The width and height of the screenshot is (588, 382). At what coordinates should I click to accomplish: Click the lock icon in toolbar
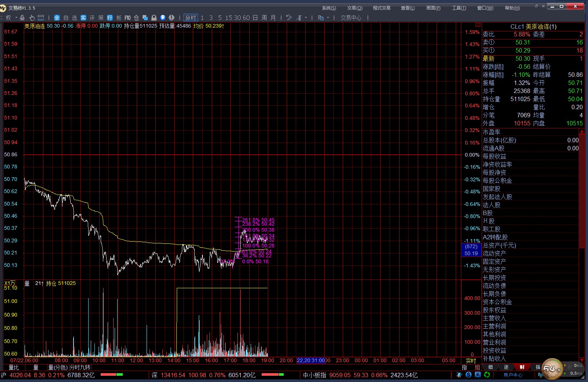coord(154,18)
